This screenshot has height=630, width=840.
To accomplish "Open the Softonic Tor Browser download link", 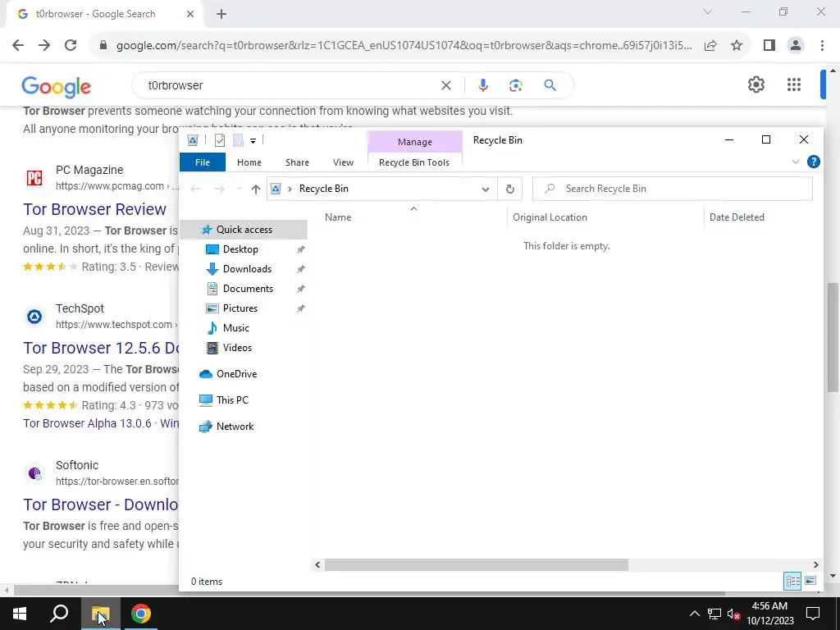I will click(x=101, y=504).
